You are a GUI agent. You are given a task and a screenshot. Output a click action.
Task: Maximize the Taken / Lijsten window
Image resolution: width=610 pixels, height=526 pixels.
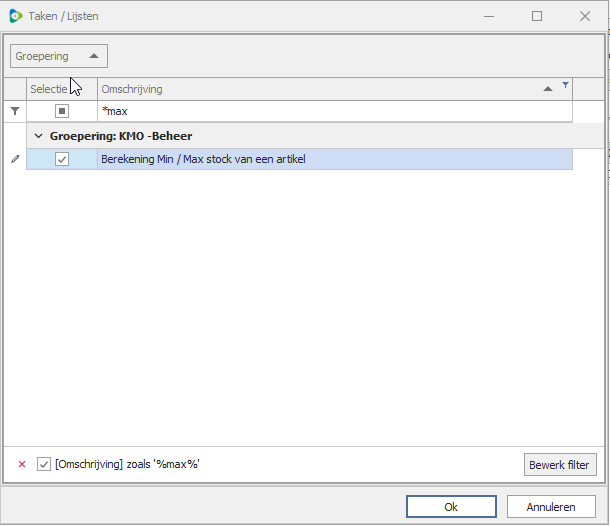click(537, 16)
